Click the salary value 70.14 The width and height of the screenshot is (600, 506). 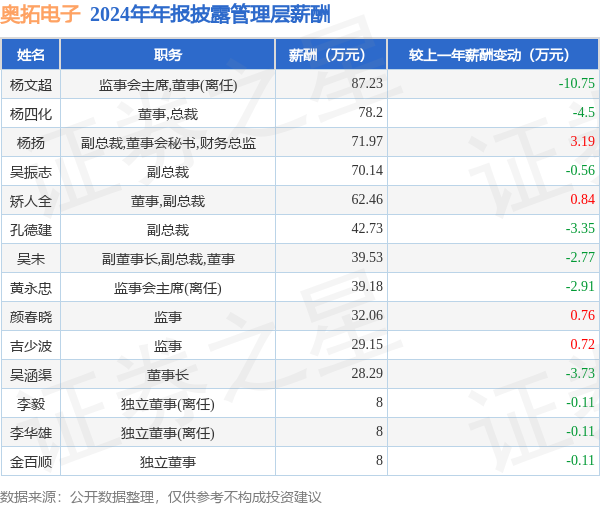pyautogui.click(x=367, y=170)
